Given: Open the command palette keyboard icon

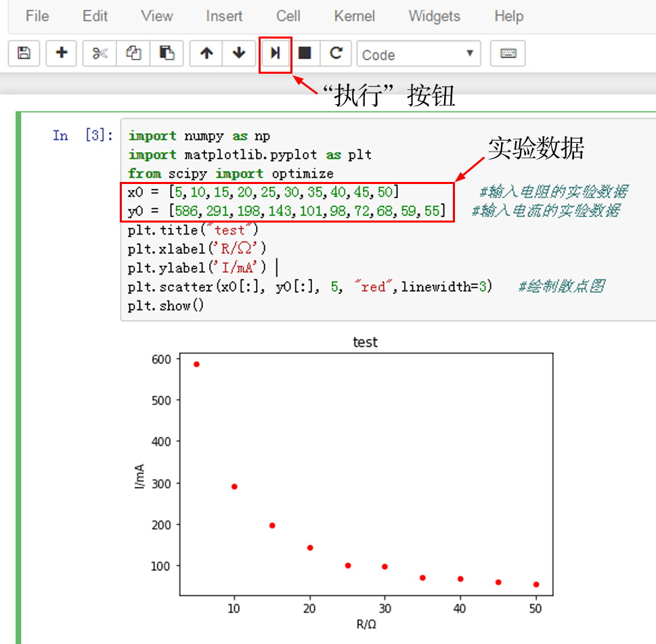Looking at the screenshot, I should (508, 53).
